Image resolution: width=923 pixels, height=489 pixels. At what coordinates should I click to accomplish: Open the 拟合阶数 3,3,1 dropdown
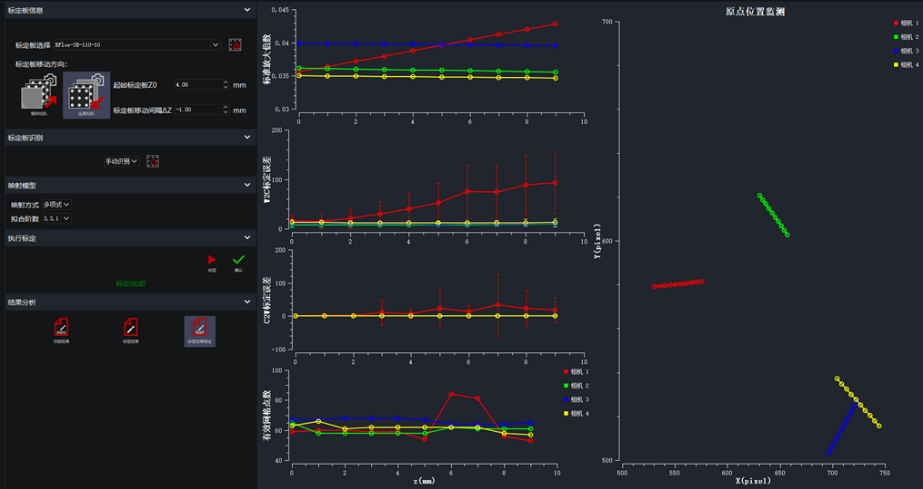pyautogui.click(x=55, y=218)
